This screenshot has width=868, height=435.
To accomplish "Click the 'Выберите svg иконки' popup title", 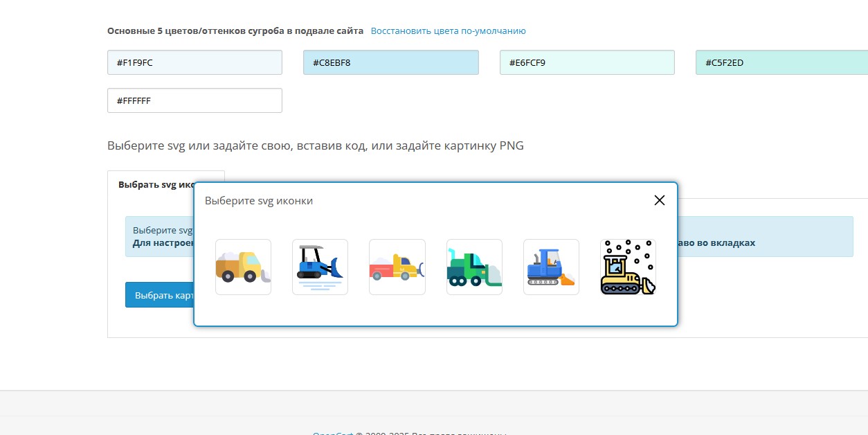I will (259, 201).
